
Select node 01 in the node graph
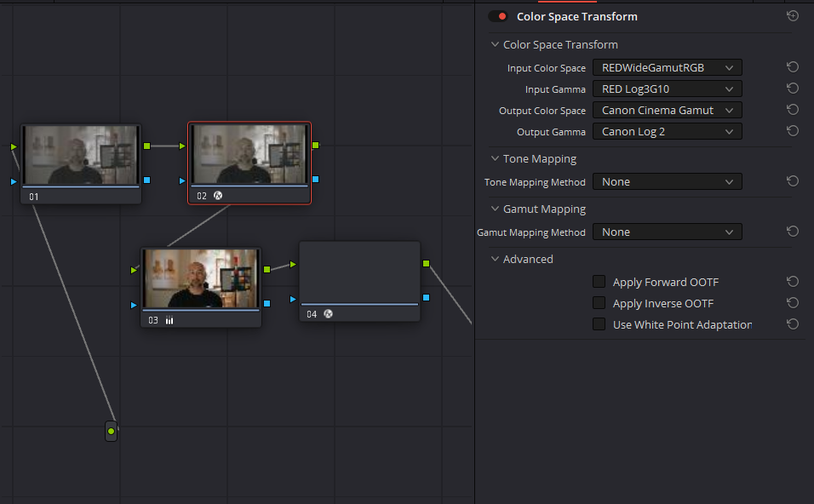coord(81,164)
